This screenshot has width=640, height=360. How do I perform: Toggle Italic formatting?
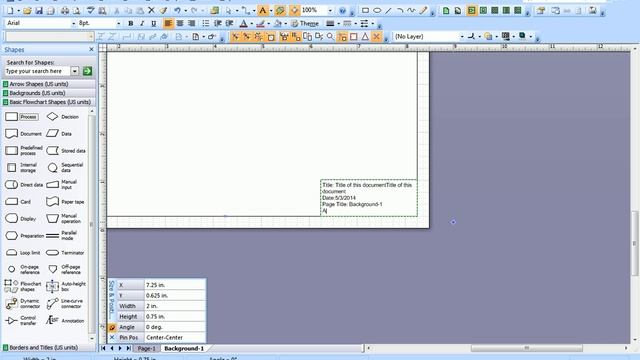point(142,24)
